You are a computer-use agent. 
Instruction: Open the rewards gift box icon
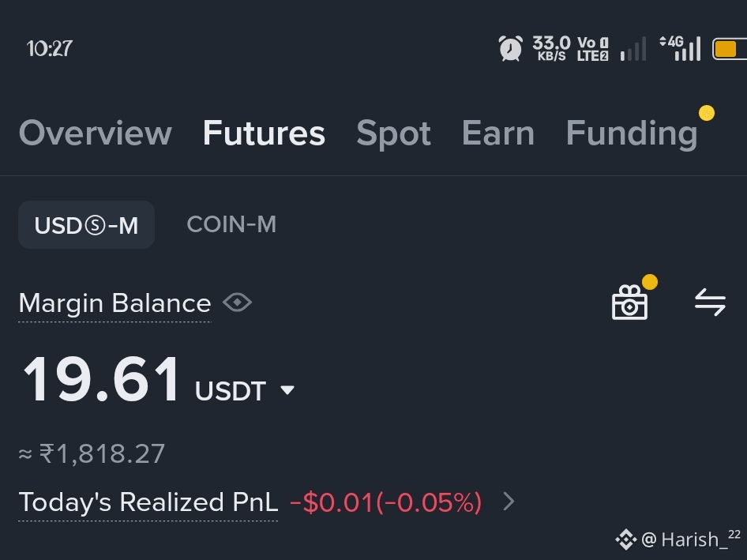pos(630,303)
